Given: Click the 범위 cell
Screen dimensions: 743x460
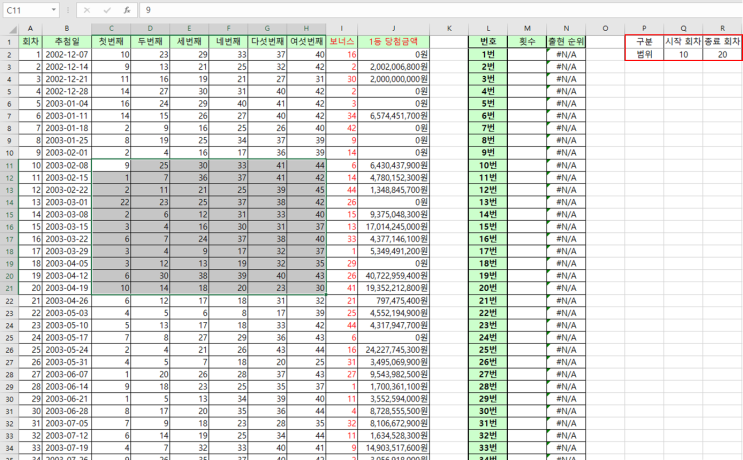Looking at the screenshot, I should [644, 54].
